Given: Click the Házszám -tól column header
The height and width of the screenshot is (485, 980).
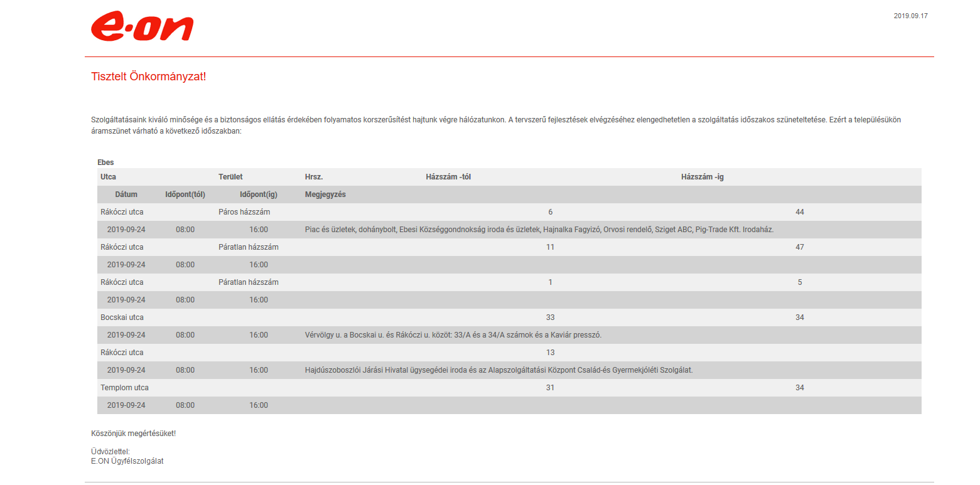Looking at the screenshot, I should [448, 177].
